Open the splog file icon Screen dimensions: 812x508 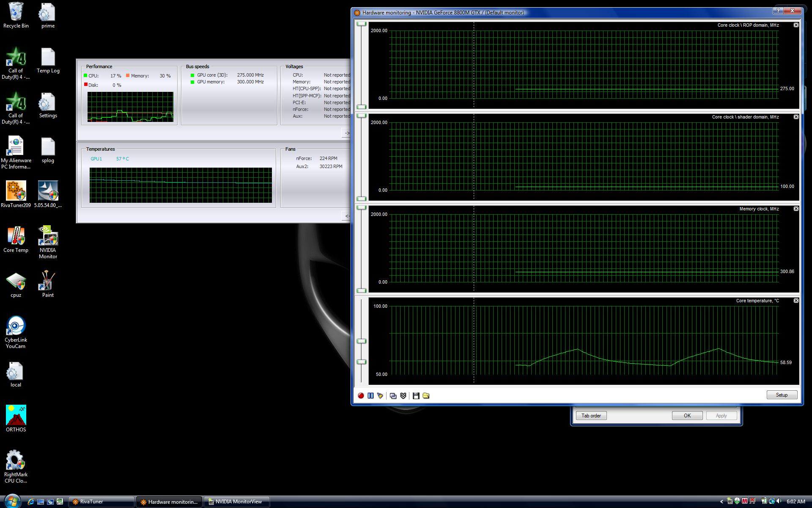(x=48, y=150)
